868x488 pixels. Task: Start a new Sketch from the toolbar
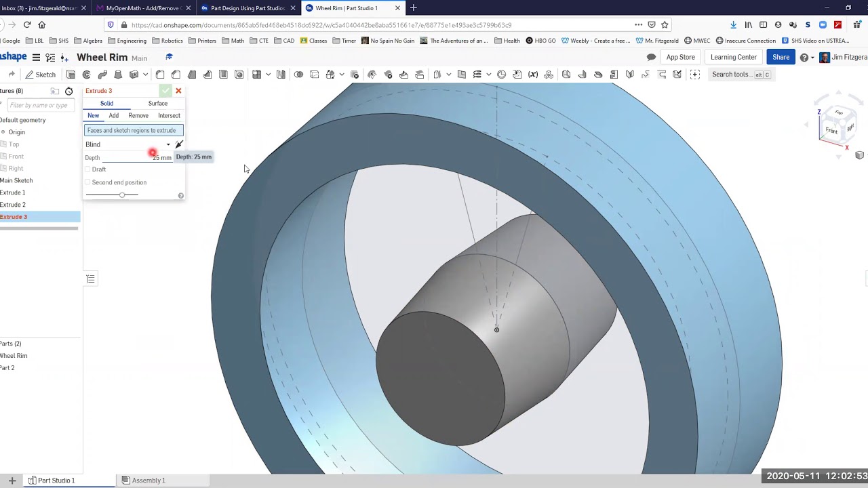click(x=40, y=75)
